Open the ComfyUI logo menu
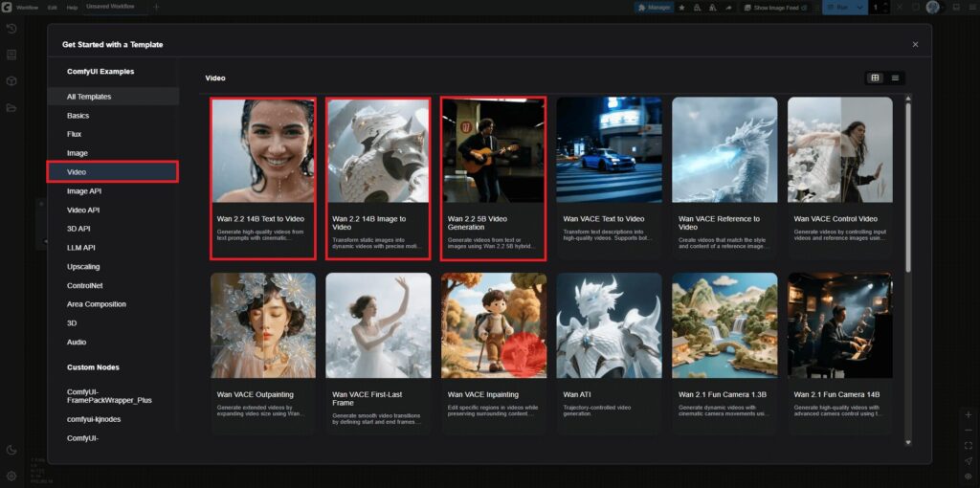Viewport: 980px width, 488px height. click(6, 8)
